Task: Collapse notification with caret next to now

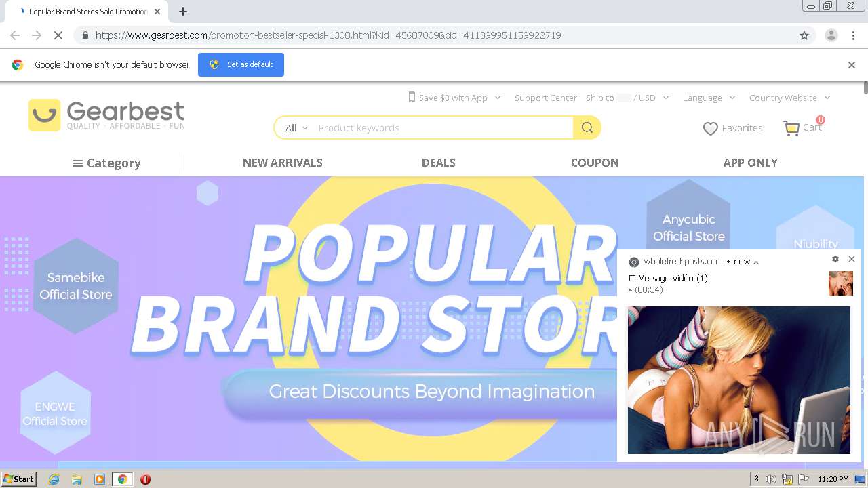Action: click(x=756, y=262)
